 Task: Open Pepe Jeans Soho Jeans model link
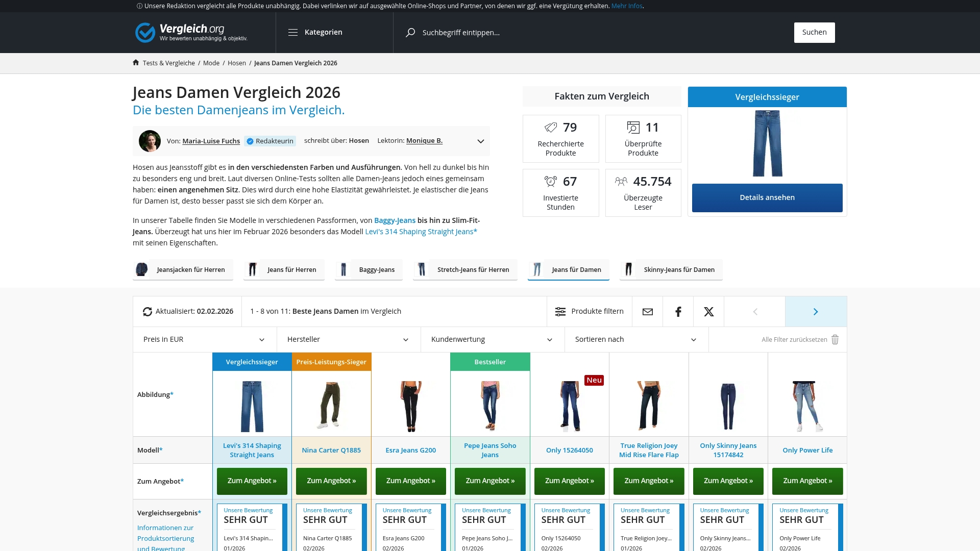tap(490, 450)
